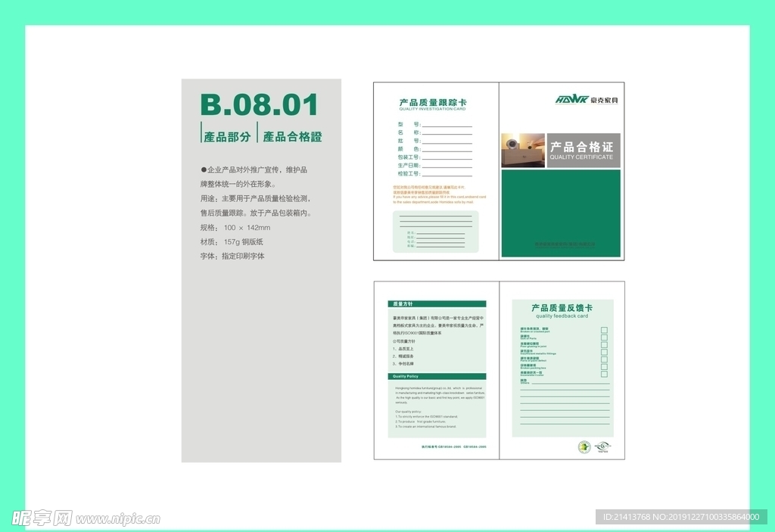Click the Quality Policy header bar

[x=437, y=376]
